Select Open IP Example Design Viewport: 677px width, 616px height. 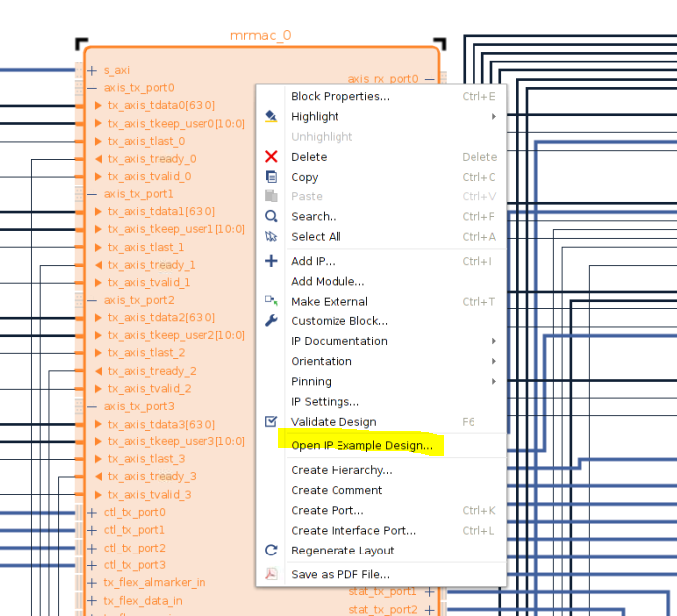coord(361,446)
